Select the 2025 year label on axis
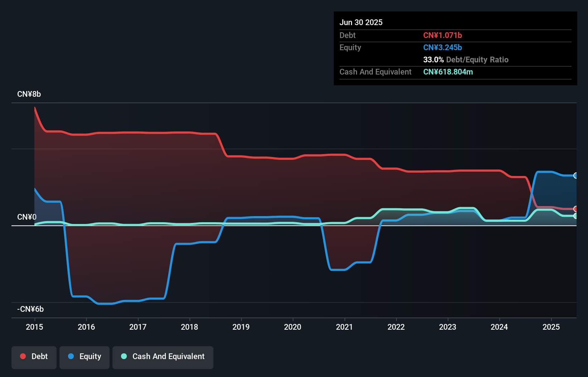 click(x=551, y=327)
